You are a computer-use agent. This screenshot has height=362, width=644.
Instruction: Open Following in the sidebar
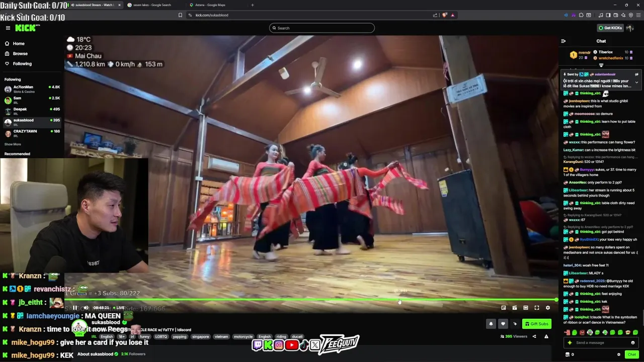point(22,64)
